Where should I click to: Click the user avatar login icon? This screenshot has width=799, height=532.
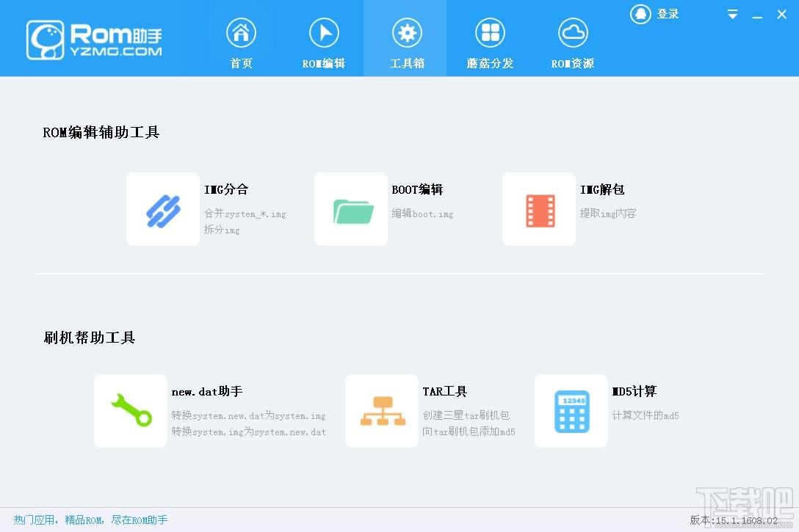pyautogui.click(x=640, y=14)
